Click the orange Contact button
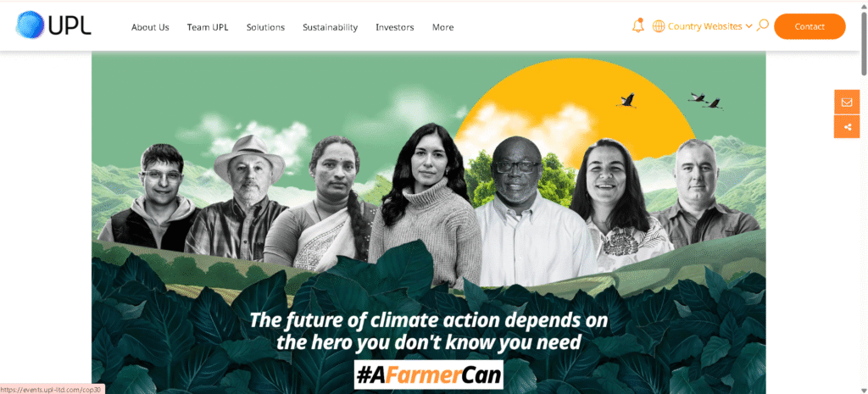Image resolution: width=868 pixels, height=394 pixels. tap(810, 26)
